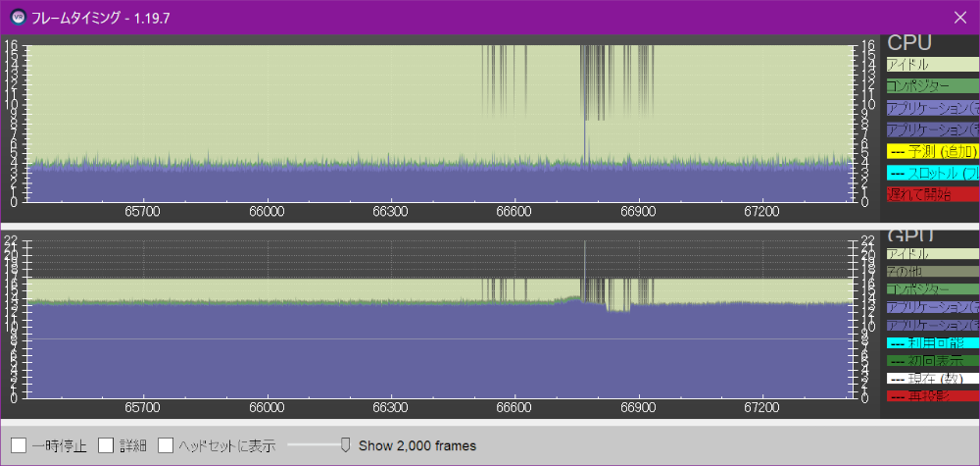Click the 66900 label under the GPU graph
Image resolution: width=980 pixels, height=466 pixels.
click(639, 407)
